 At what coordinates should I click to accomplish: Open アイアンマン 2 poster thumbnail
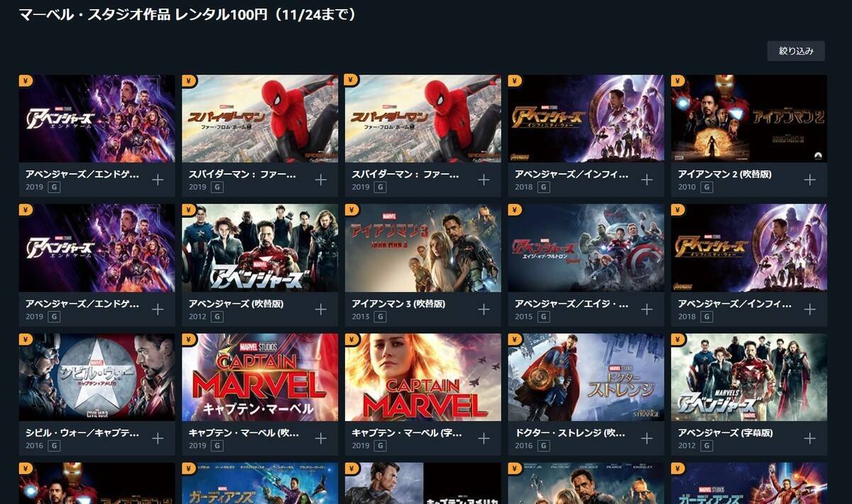tap(749, 119)
